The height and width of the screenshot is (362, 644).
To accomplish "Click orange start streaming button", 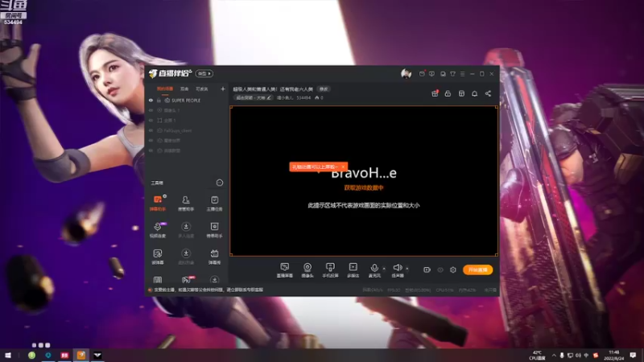I will [x=477, y=269].
